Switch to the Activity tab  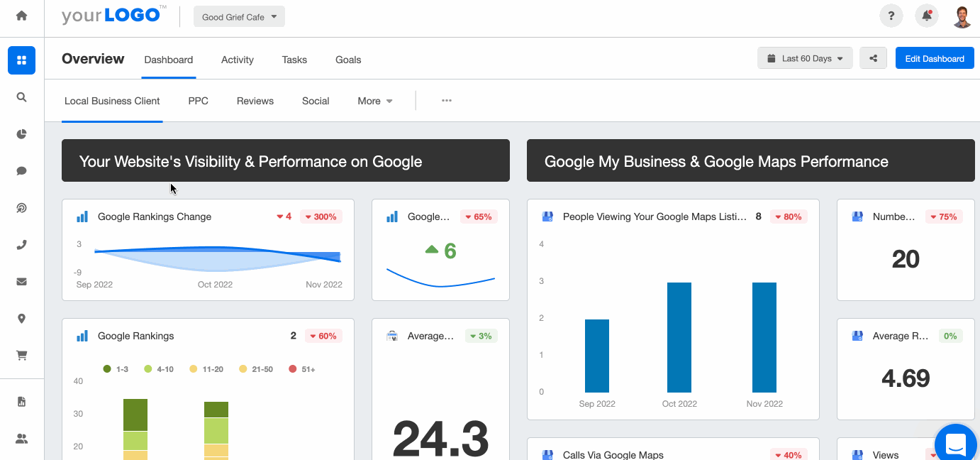click(237, 60)
